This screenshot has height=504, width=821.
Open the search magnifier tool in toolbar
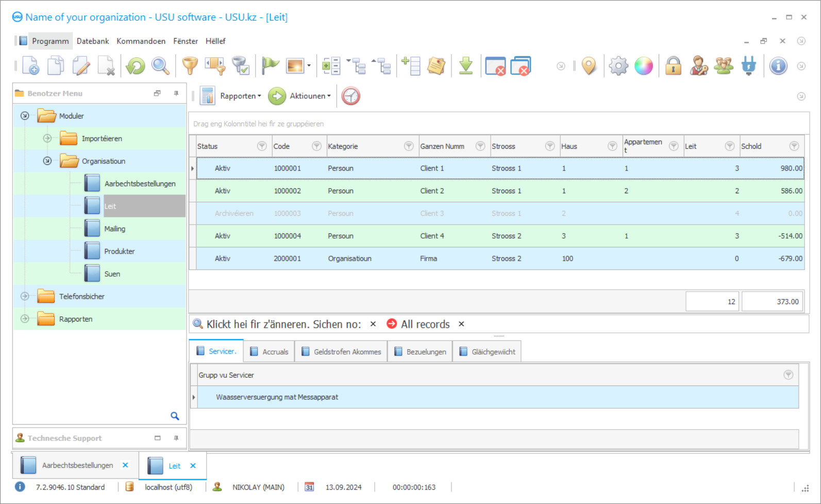click(160, 66)
